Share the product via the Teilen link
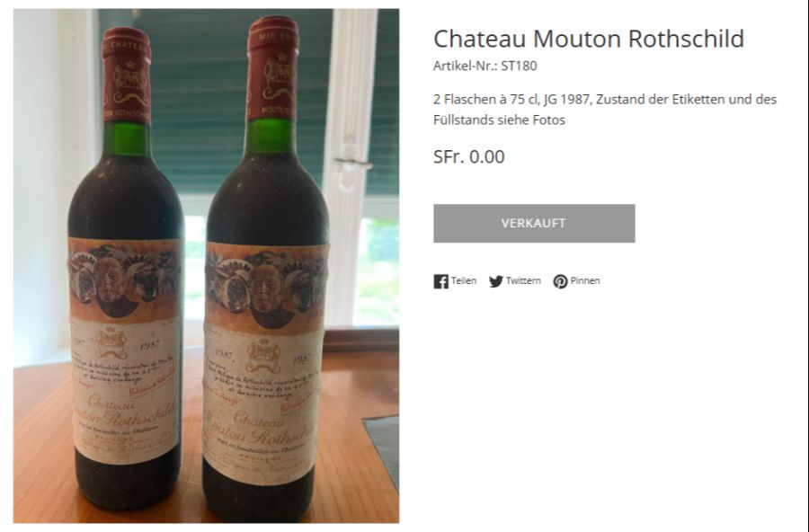Image resolution: width=809 pixels, height=532 pixels. (x=463, y=281)
